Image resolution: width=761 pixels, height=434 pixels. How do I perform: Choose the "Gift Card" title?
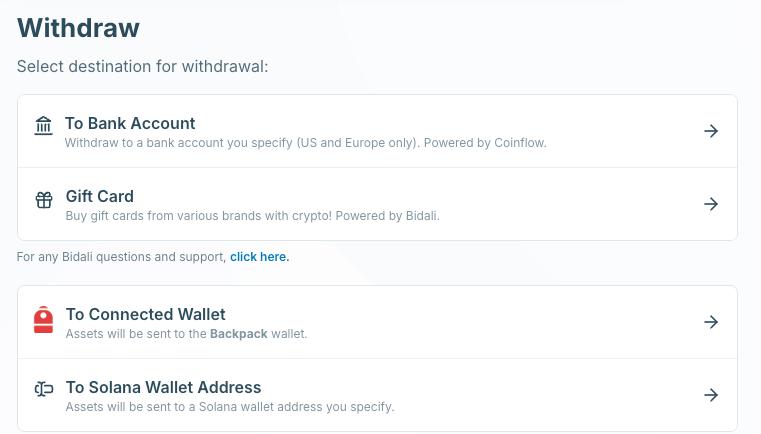click(x=99, y=196)
